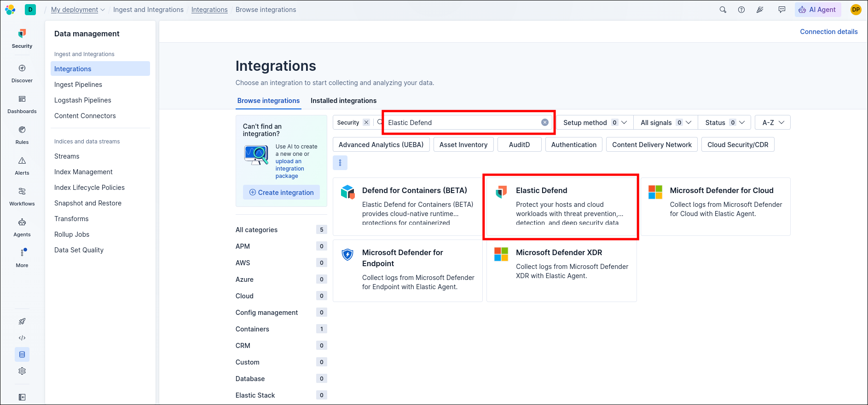The width and height of the screenshot is (868, 405).
Task: Open the Status filter dropdown
Action: [x=725, y=123]
